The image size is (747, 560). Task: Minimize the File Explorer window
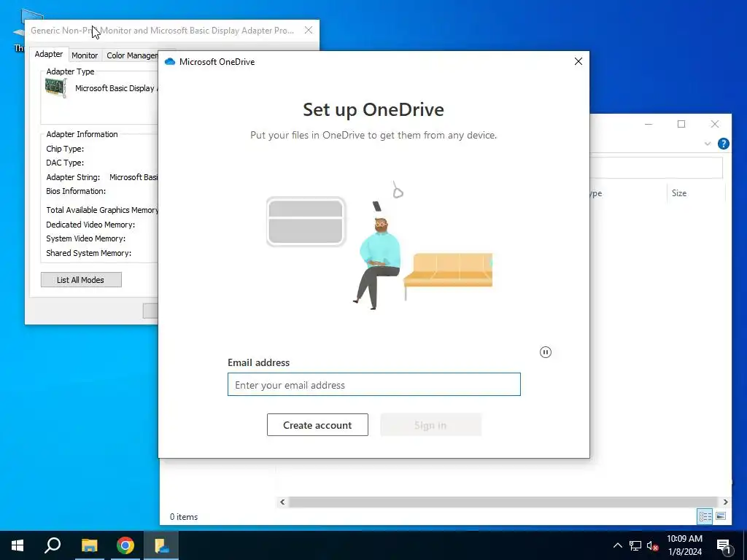click(649, 124)
